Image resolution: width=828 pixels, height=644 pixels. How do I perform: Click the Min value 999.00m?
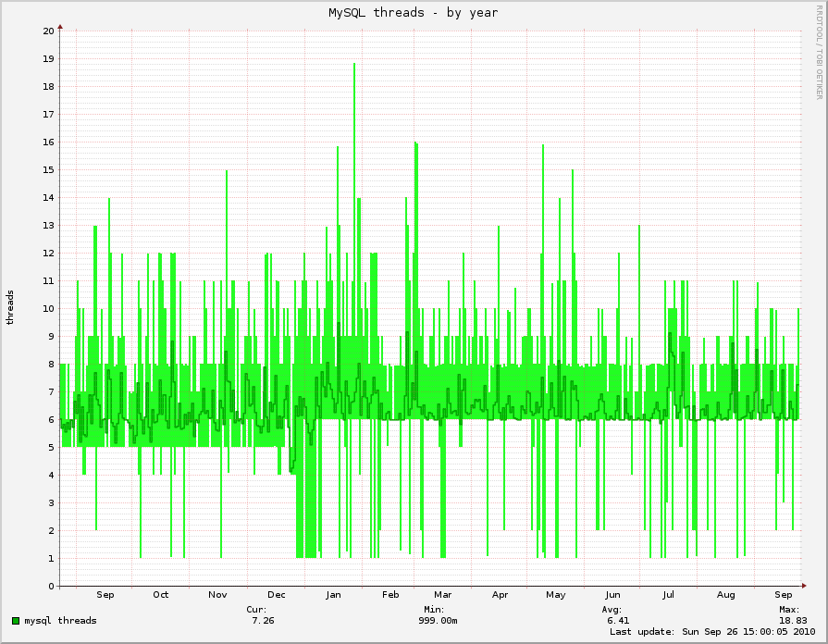point(438,620)
